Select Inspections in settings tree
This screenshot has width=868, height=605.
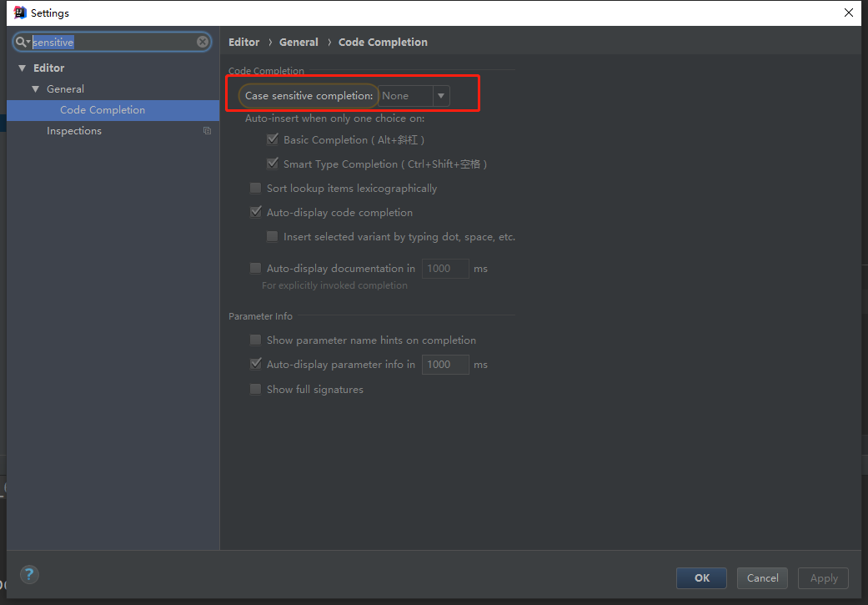pyautogui.click(x=74, y=131)
